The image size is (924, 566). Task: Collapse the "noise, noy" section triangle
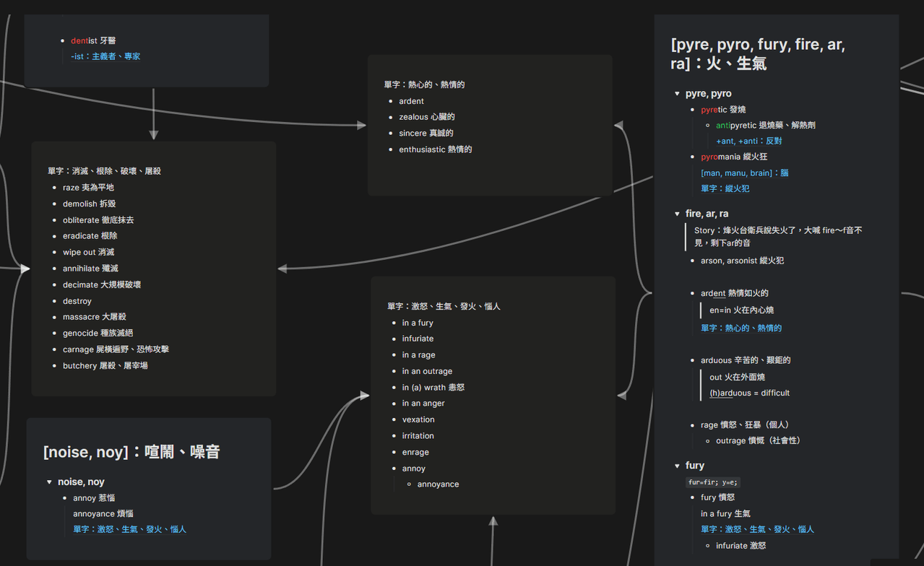[49, 482]
